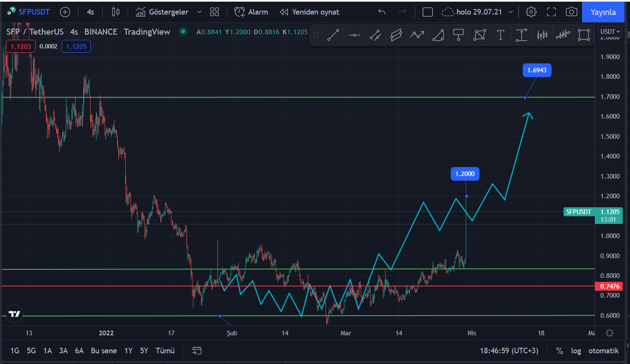Select the Horizontal Line drawing tool
Viewport: 630px width, 364px height.
pos(354,35)
